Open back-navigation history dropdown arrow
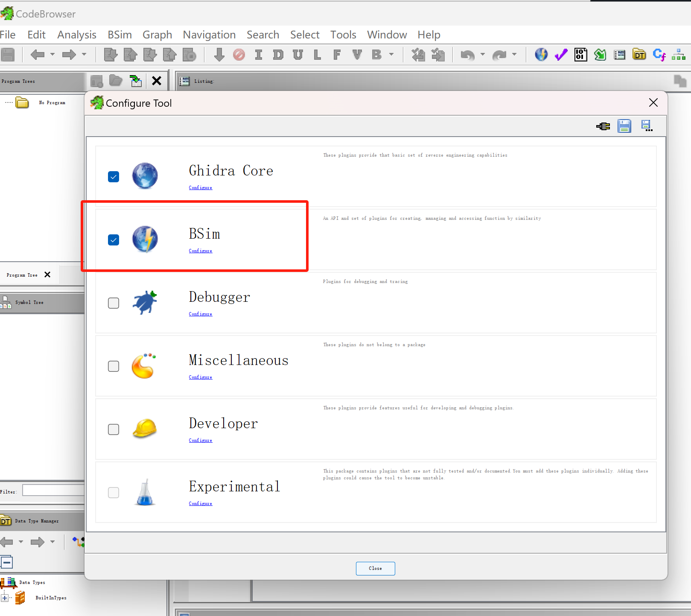The height and width of the screenshot is (616, 691). 53,54
